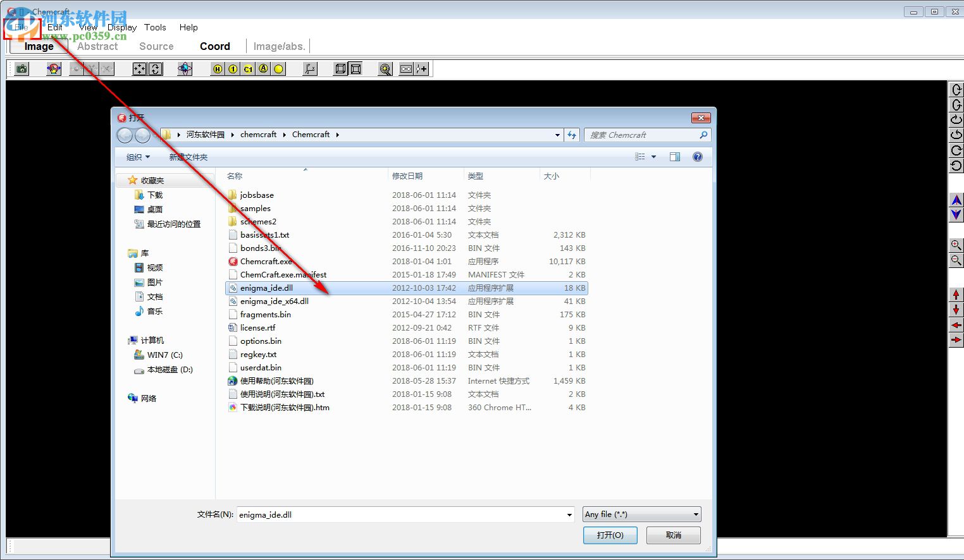964x560 pixels.
Task: Click the red right arrow move icon
Action: [956, 340]
